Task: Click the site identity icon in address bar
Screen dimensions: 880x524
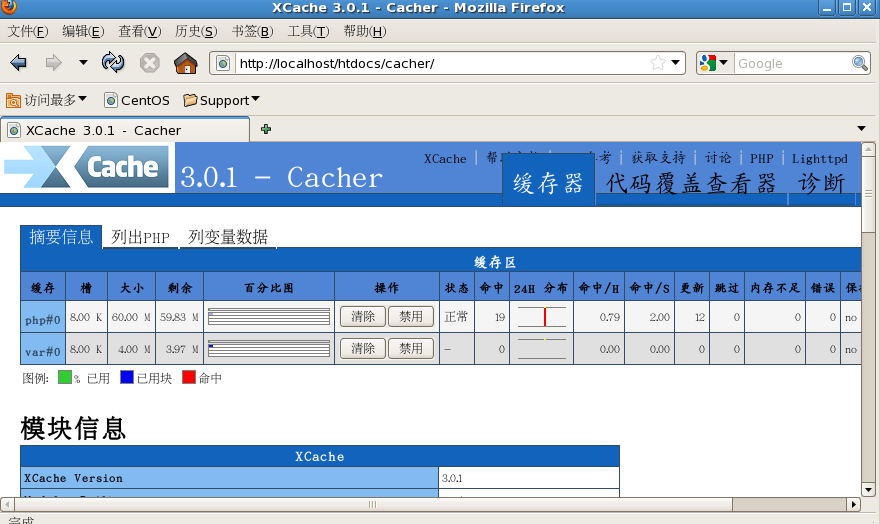Action: 223,63
